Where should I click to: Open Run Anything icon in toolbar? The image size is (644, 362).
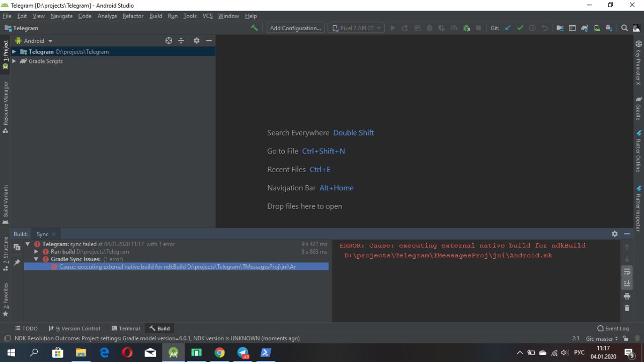[x=572, y=28]
